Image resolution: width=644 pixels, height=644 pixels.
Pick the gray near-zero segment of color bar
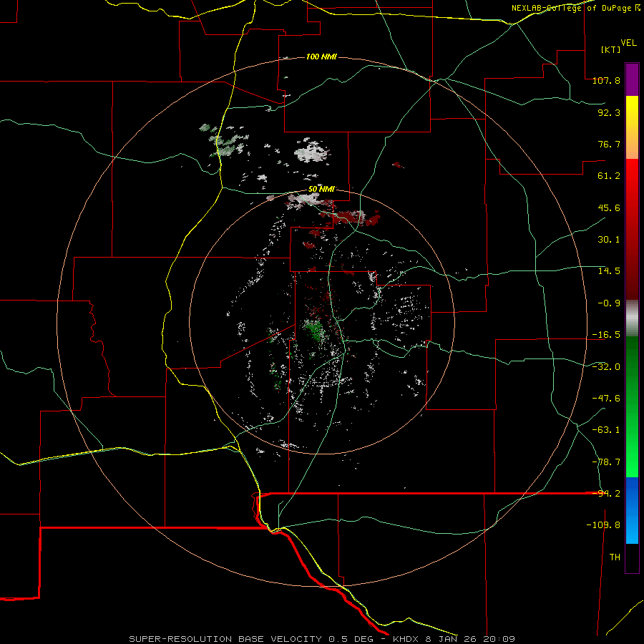point(632,318)
